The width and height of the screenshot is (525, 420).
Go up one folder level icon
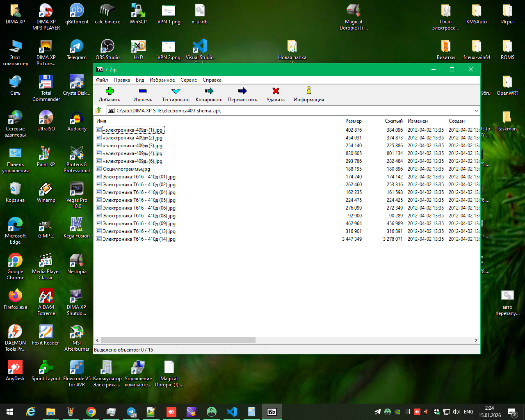[98, 110]
